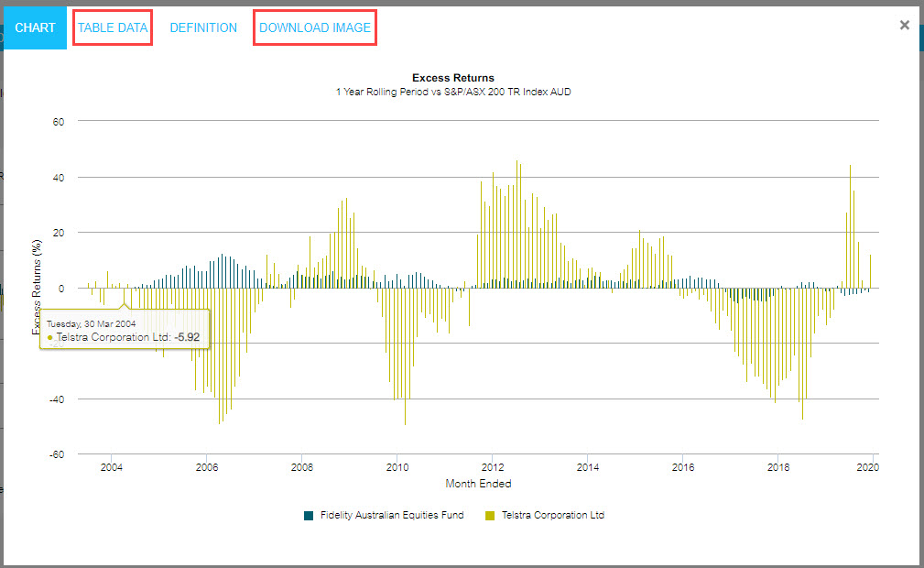Click the DOWNLOAD IMAGE link
Screen dimensions: 924x568
(315, 27)
